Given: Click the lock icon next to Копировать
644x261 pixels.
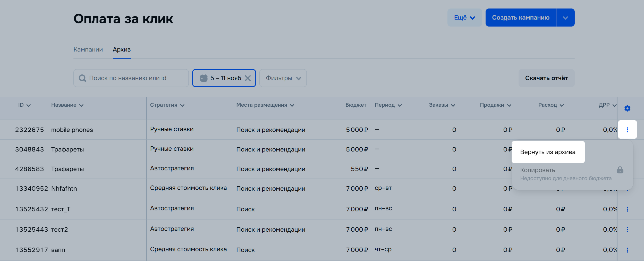Looking at the screenshot, I should click(620, 170).
